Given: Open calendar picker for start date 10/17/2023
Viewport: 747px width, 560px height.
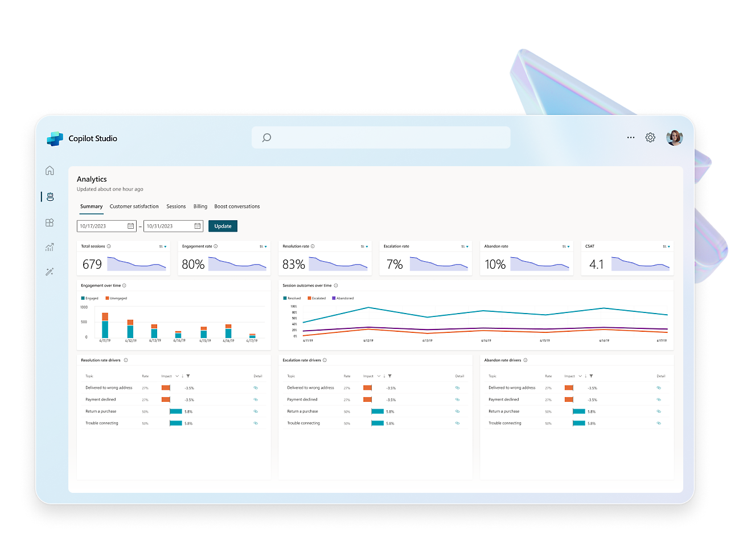Looking at the screenshot, I should [130, 226].
